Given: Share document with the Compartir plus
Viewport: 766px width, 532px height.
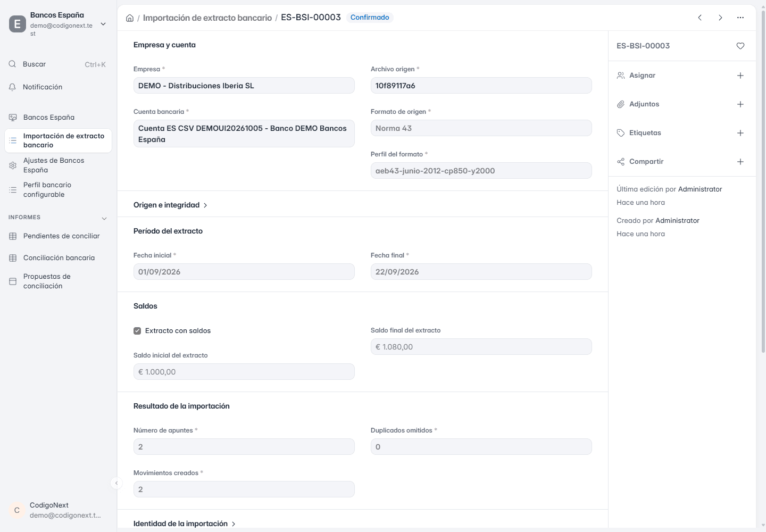Looking at the screenshot, I should (x=740, y=162).
